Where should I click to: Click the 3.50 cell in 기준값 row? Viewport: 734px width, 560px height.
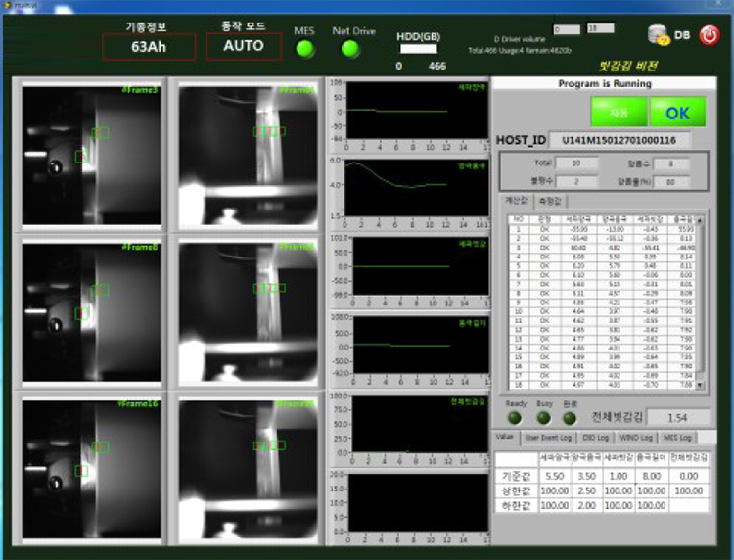coord(586,476)
